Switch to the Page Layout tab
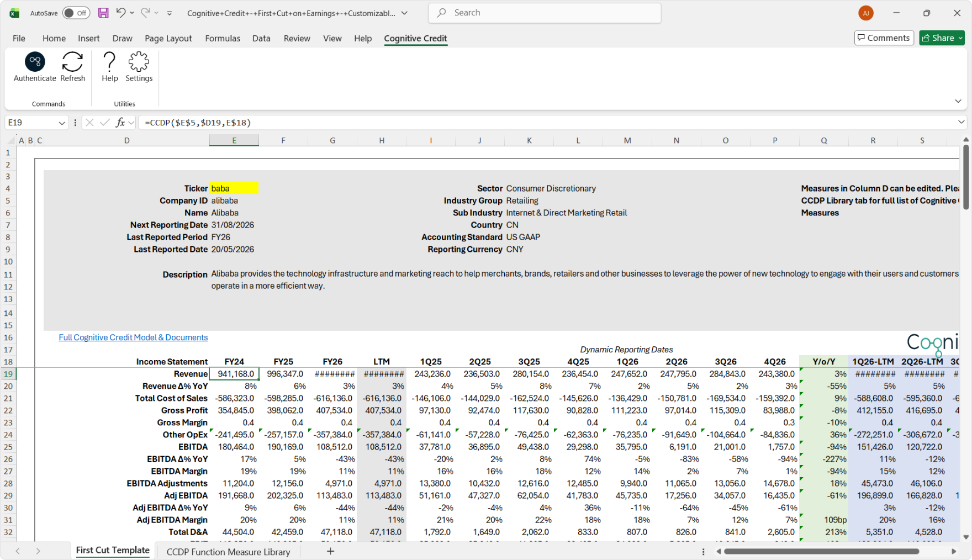The image size is (972, 560). tap(168, 38)
